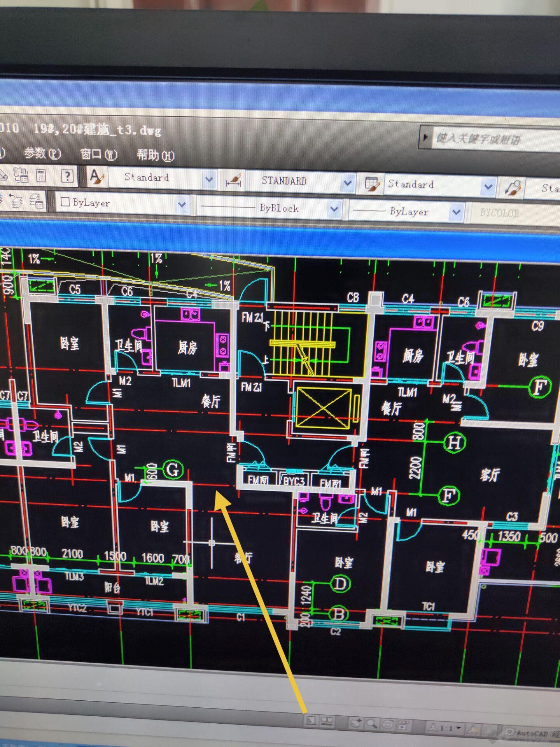Click the YTC2 window label

(x=77, y=608)
